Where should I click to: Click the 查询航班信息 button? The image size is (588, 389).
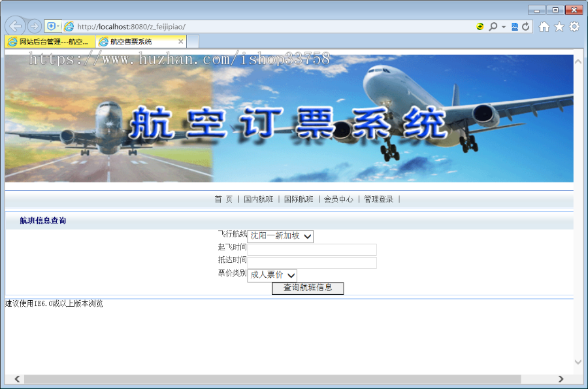(307, 288)
